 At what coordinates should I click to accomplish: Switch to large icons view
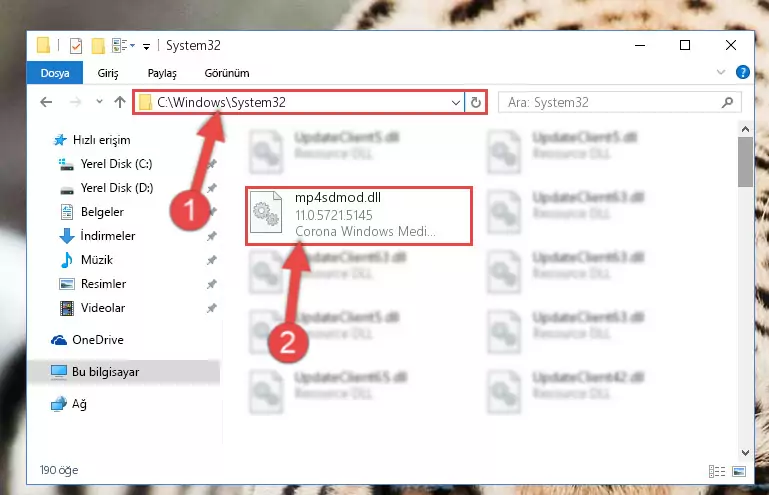pyautogui.click(x=739, y=471)
